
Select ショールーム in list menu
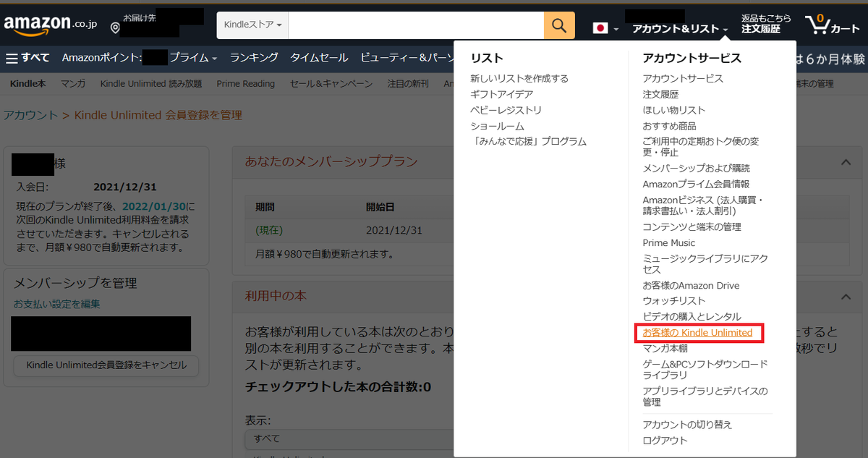498,126
